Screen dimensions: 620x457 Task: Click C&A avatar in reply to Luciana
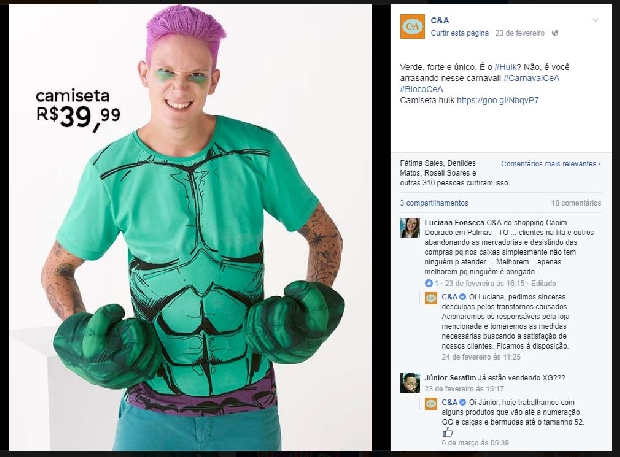[431, 298]
